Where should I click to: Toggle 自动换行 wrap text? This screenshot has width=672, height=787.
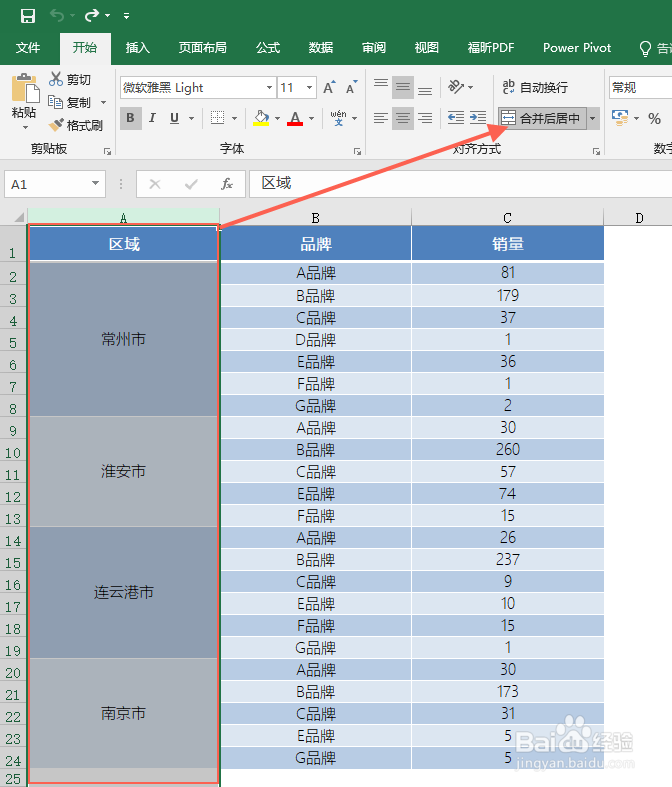pos(535,87)
